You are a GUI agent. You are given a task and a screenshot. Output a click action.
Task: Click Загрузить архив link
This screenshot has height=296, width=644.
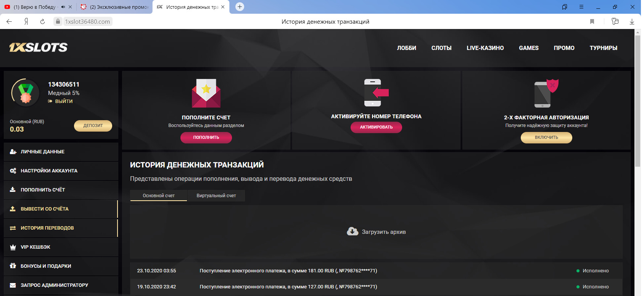pyautogui.click(x=384, y=232)
